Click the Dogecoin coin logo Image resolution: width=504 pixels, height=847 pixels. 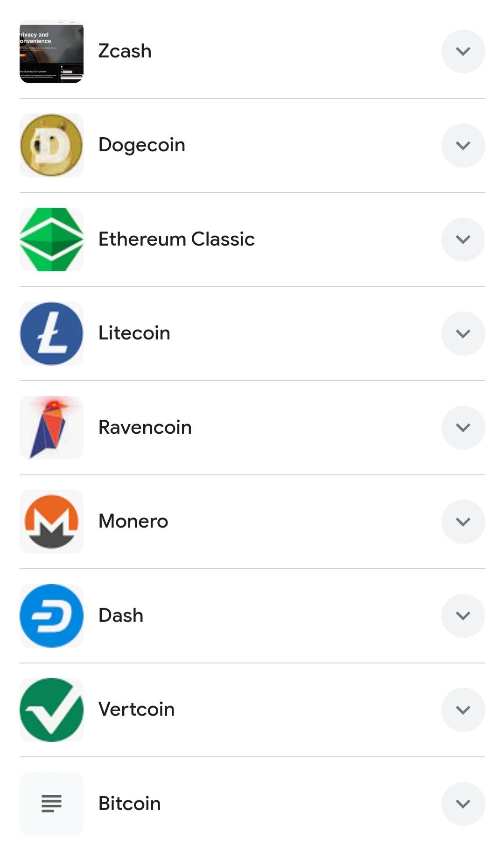tap(51, 145)
